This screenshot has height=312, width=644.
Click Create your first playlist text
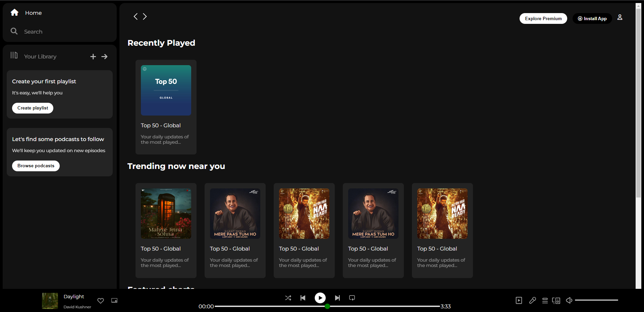click(x=44, y=81)
